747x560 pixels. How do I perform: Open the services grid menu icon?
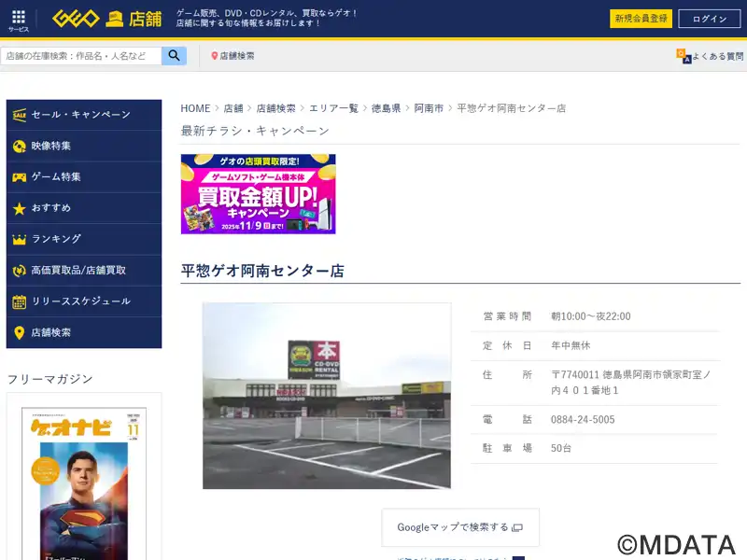click(19, 20)
